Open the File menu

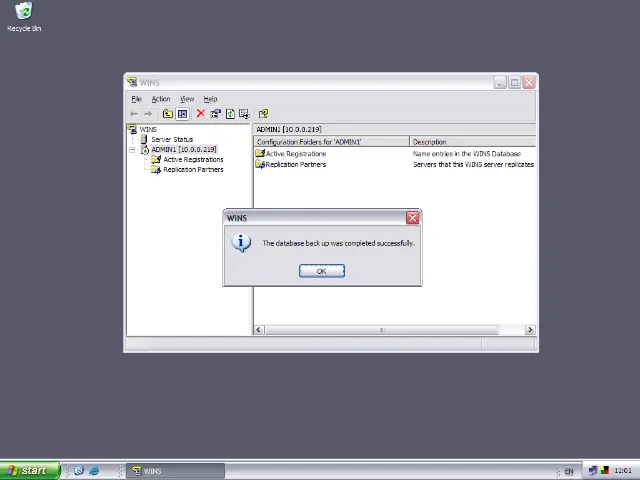pos(137,99)
